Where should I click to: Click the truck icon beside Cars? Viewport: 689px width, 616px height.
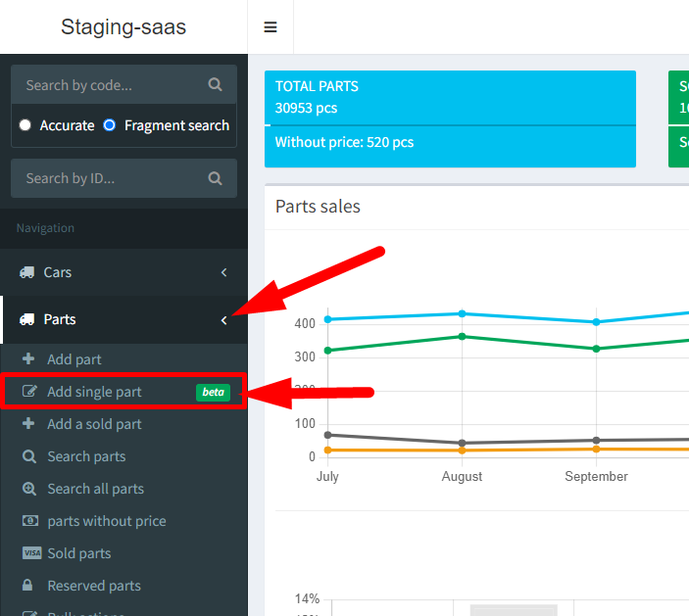(x=26, y=272)
